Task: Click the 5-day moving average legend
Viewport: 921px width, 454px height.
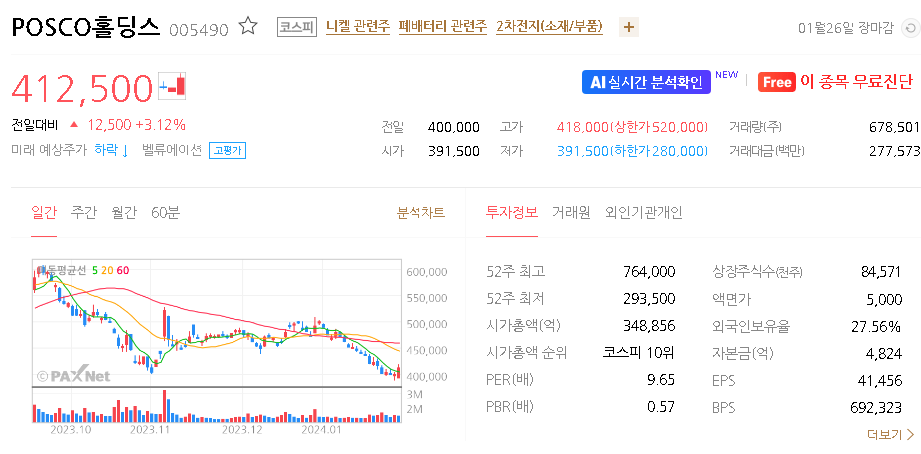Action: click(x=95, y=270)
